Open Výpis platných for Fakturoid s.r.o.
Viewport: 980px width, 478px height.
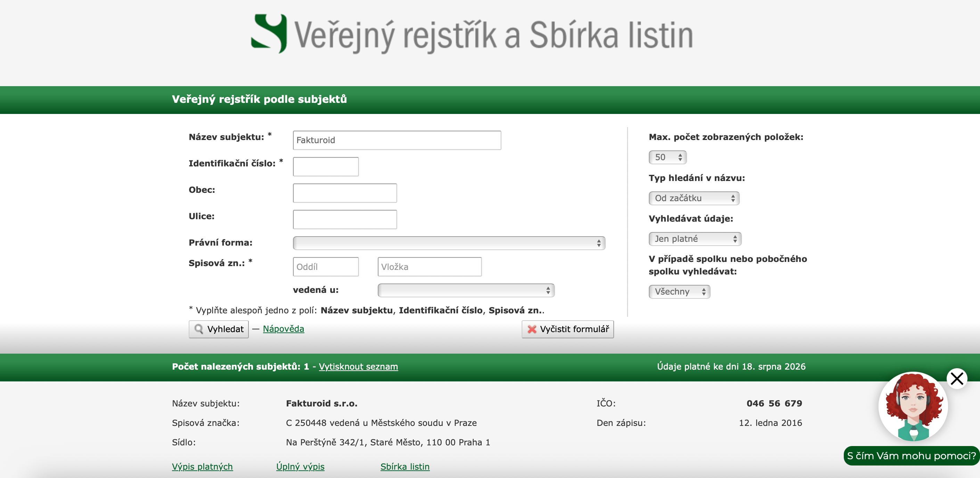point(202,467)
